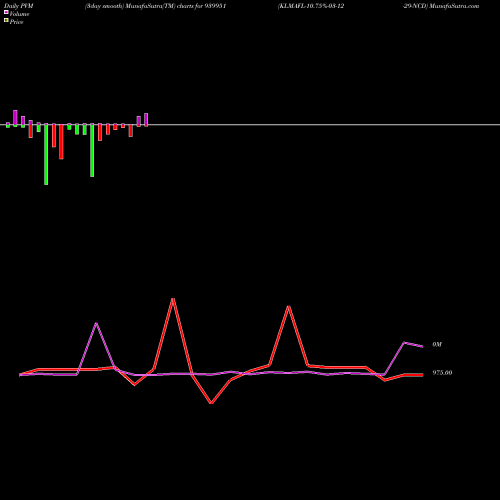Click the 'Daily PVM' title text
Viewport: 500px width, 500px height.
point(19,6)
